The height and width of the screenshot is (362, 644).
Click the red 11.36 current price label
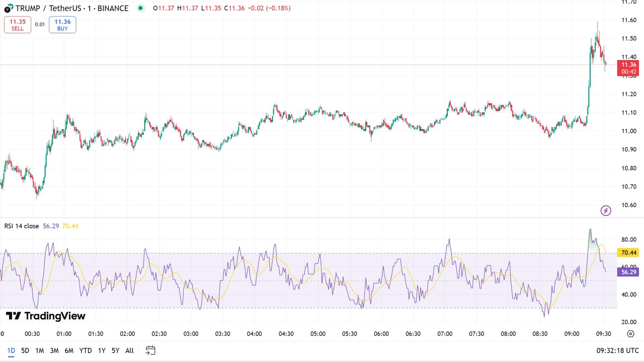click(628, 68)
